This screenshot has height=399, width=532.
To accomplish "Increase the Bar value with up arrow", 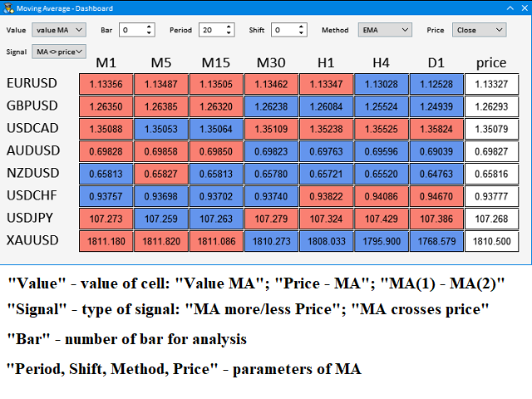I will point(149,27).
